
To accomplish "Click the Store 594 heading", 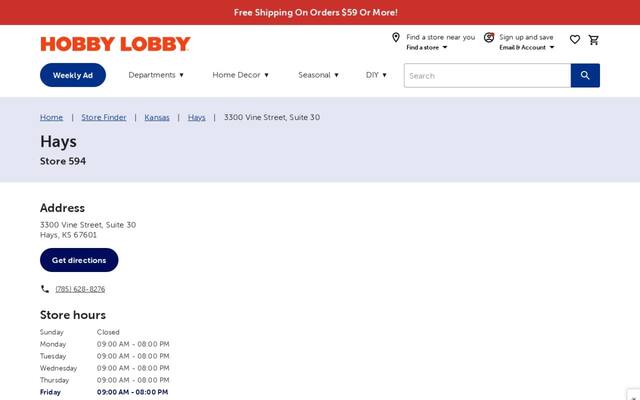I will click(63, 161).
